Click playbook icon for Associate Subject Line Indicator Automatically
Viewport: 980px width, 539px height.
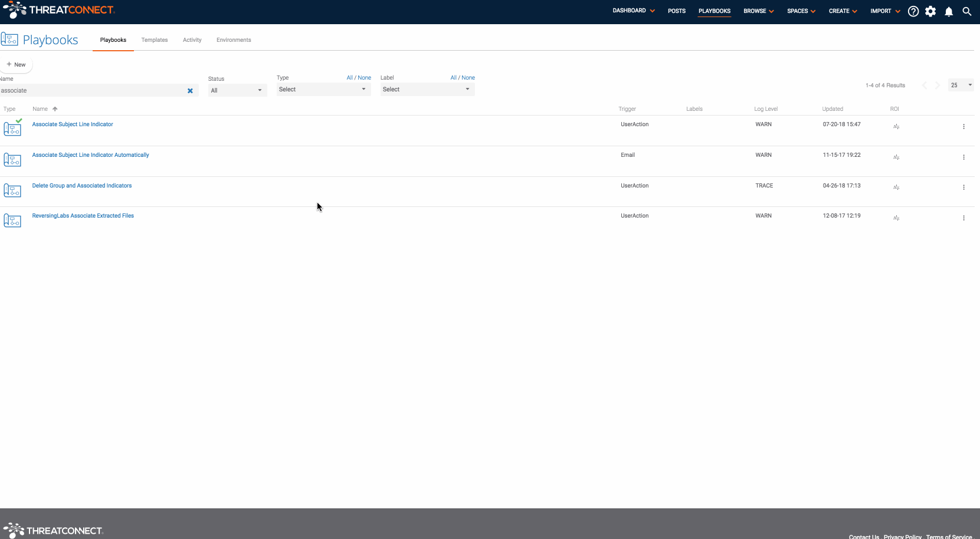12,160
